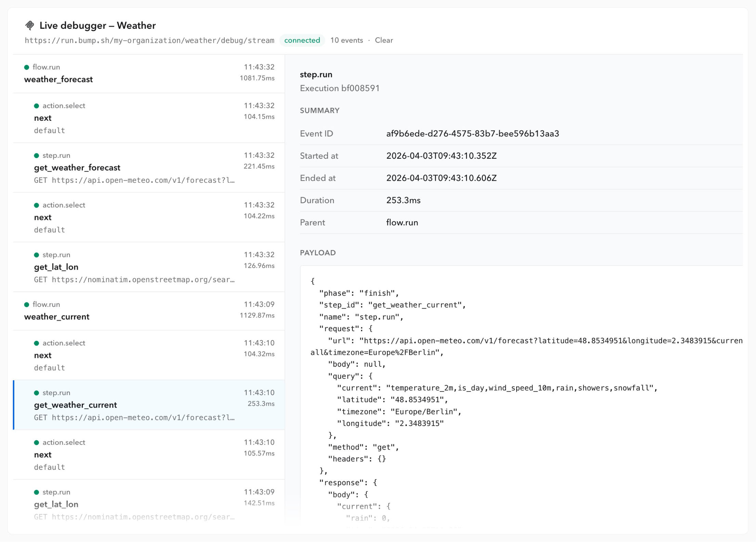Click the GET api.open-meteo.com URL under get_weather_forecast
The image size is (756, 542).
134,180
